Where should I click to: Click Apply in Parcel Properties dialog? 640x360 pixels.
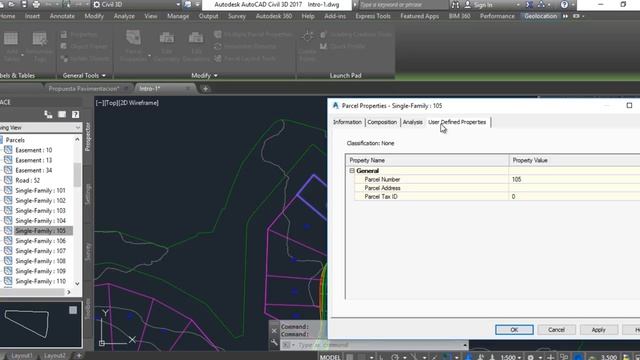599,330
